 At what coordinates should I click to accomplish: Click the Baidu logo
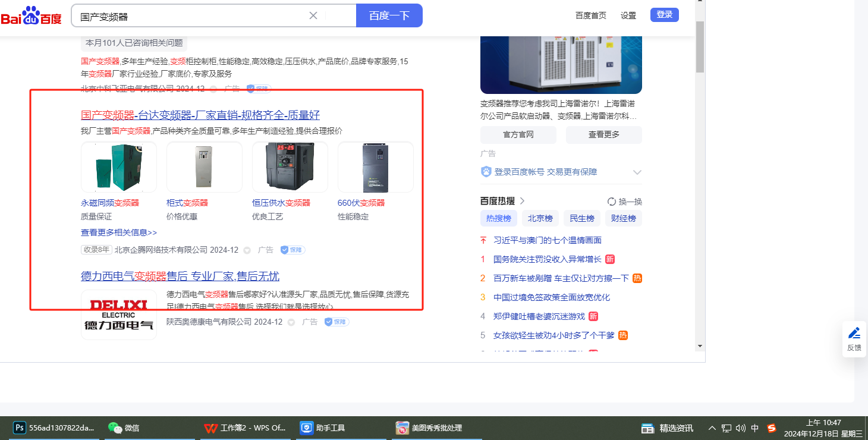point(31,16)
